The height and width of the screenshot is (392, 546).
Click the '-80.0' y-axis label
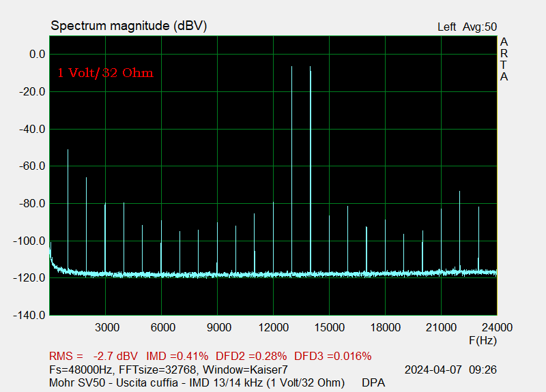tap(32, 203)
